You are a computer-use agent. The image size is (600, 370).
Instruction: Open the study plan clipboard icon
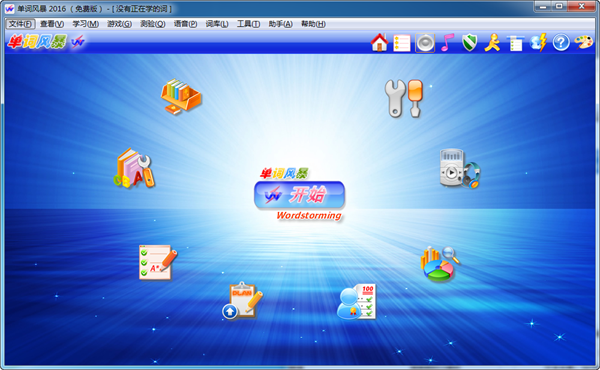242,301
